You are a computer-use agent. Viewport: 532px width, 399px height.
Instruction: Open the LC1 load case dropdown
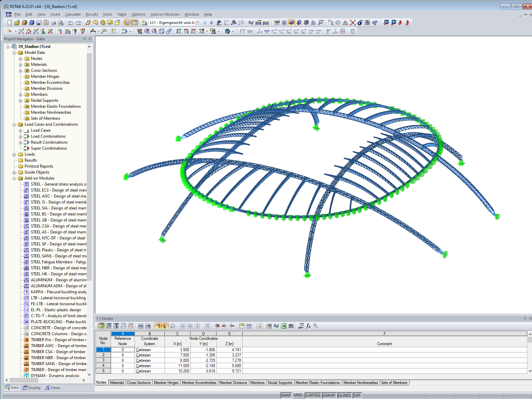198,23
